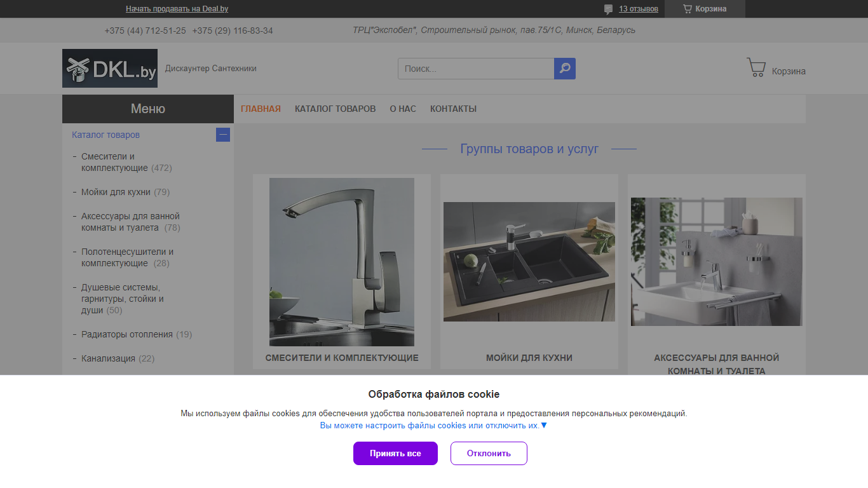
Task: Click the Меню sidebar header
Action: 148,109
